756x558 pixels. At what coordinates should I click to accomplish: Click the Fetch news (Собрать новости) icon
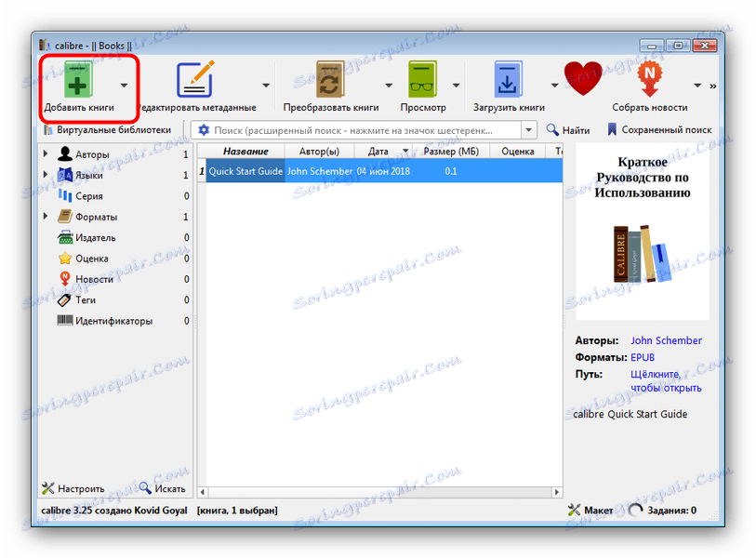649,79
